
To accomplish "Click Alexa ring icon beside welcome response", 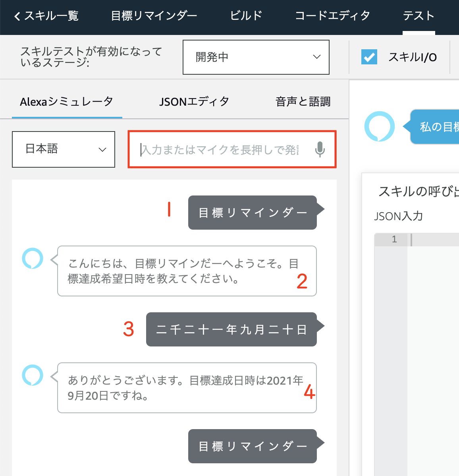I will point(33,258).
